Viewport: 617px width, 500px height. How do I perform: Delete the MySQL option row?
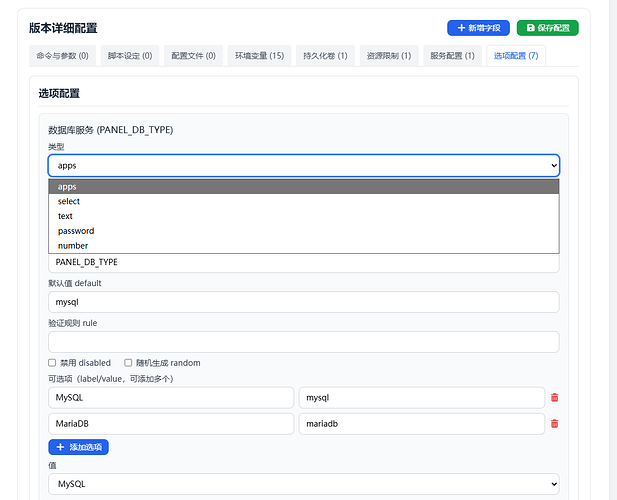point(554,397)
